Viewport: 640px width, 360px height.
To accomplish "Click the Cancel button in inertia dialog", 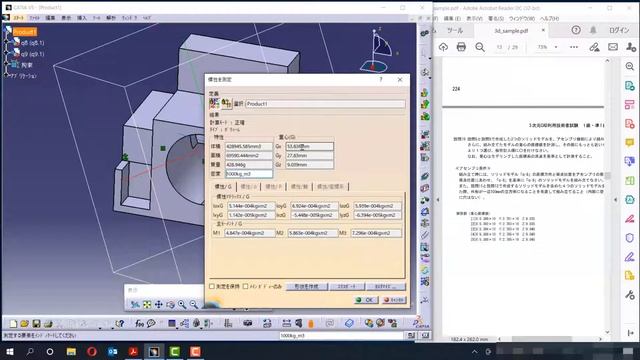I will pyautogui.click(x=394, y=300).
